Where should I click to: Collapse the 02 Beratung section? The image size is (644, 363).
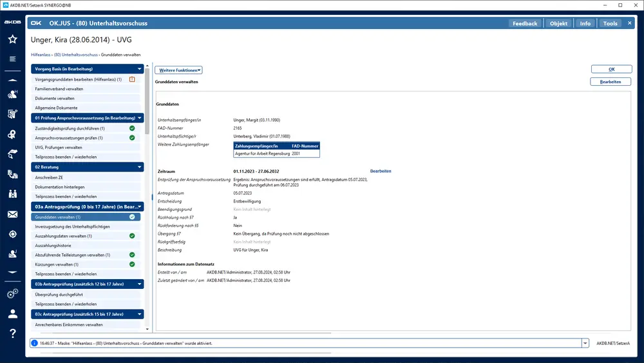coord(139,167)
